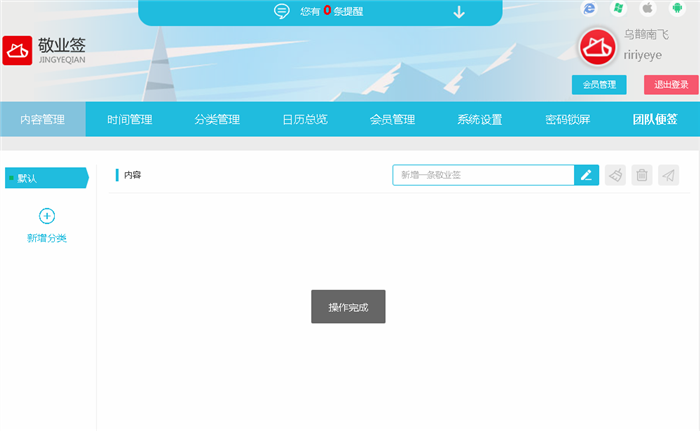Open the 团队便签 tab
The height and width of the screenshot is (431, 700).
tap(655, 119)
